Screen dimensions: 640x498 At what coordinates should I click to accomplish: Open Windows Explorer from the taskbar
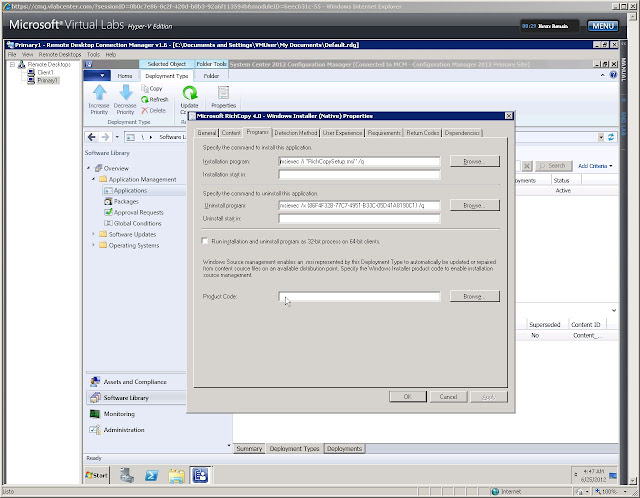(176, 475)
